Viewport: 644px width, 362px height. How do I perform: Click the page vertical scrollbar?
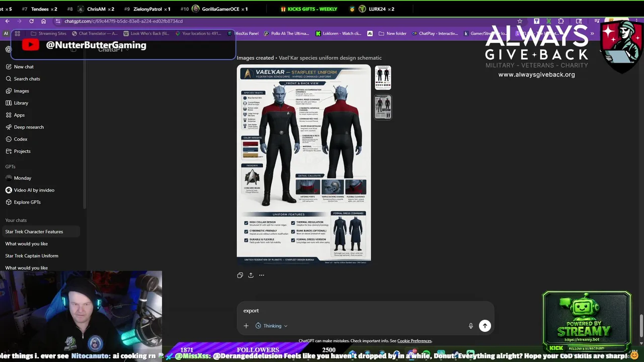[x=641, y=327]
